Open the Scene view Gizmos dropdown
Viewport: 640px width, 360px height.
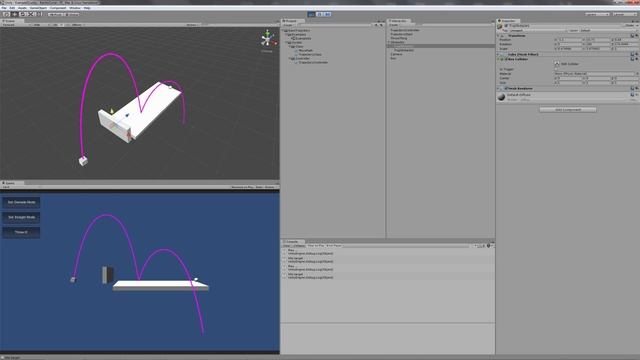tap(191, 25)
